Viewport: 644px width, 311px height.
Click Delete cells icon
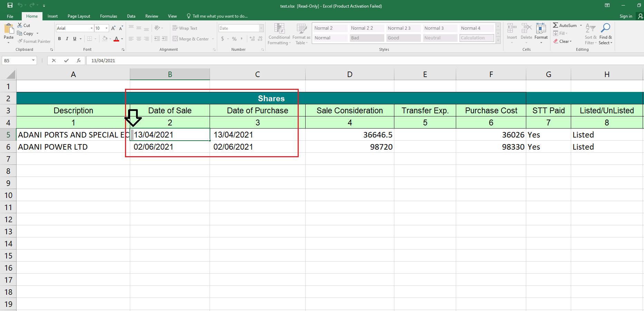(526, 28)
